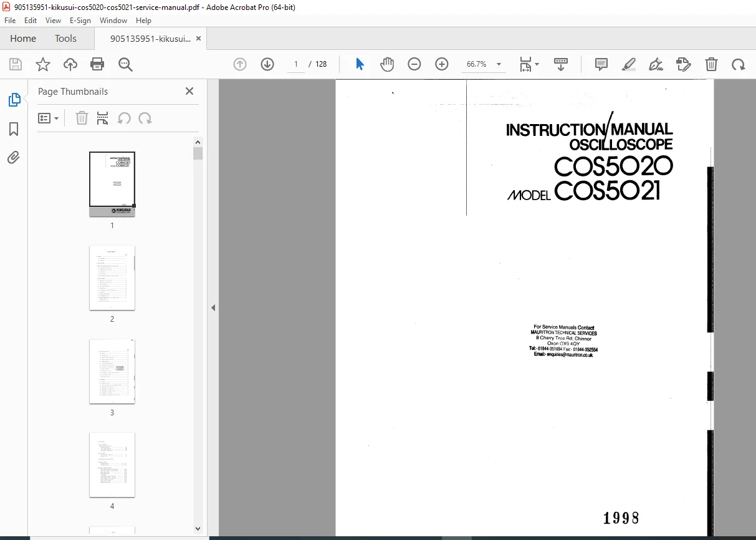Activate the Hand pan tool
Image resolution: width=756 pixels, height=540 pixels.
[387, 64]
